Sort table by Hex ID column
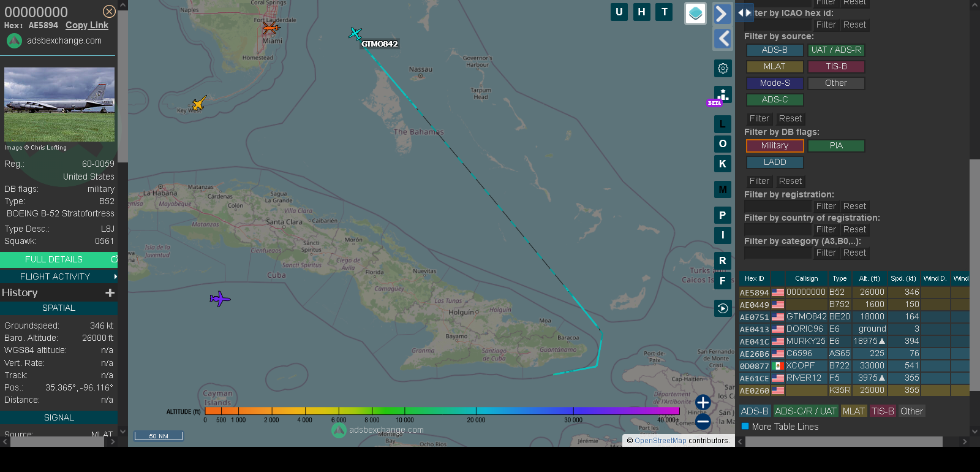 [x=755, y=278]
